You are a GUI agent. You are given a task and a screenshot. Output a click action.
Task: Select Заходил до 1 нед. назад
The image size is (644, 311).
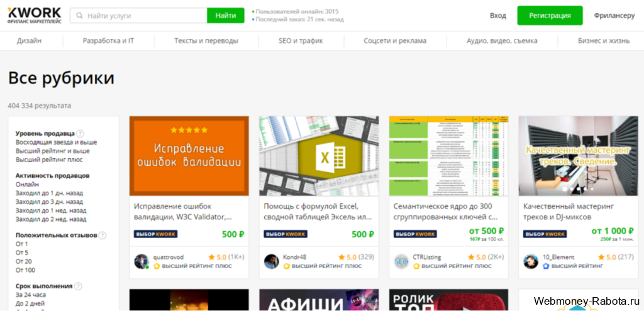pos(51,210)
